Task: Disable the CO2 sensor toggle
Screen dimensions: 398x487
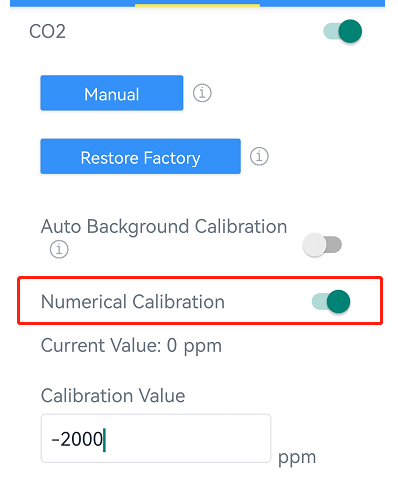Action: coord(343,31)
